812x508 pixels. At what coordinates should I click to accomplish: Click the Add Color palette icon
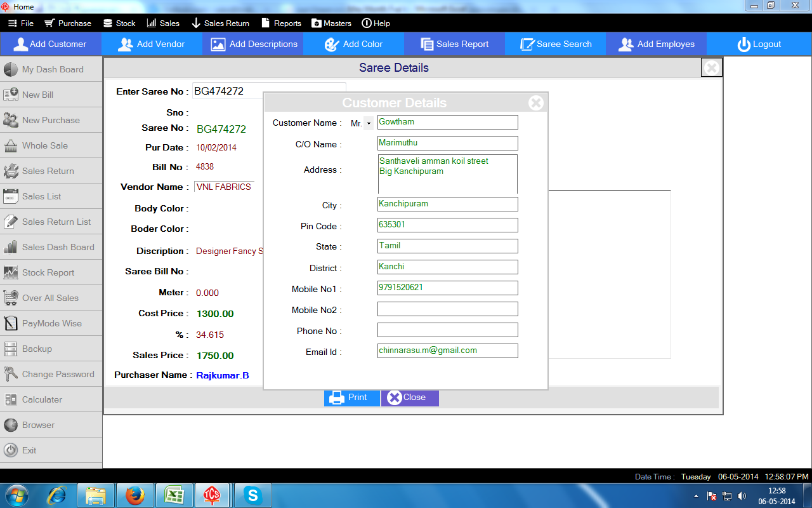[332, 44]
